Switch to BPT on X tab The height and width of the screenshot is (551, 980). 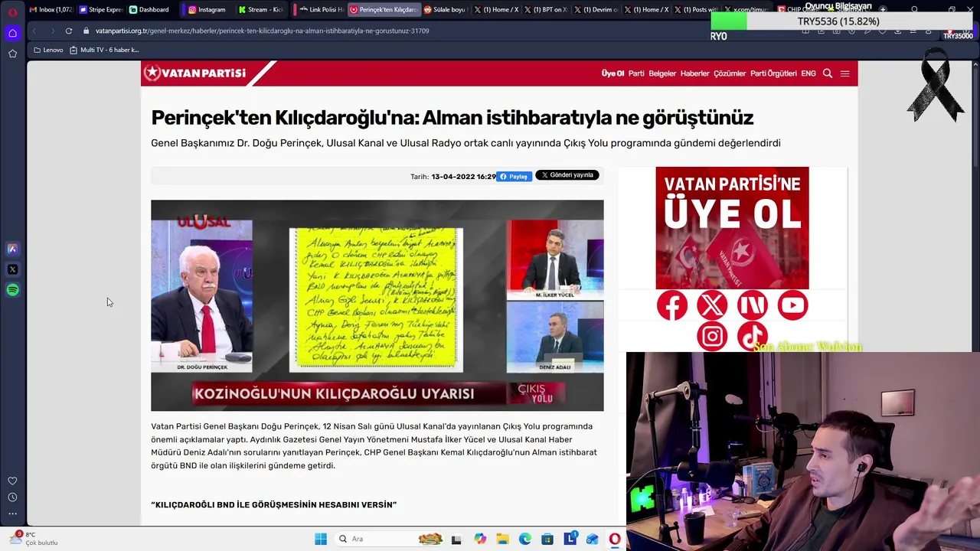pos(547,9)
